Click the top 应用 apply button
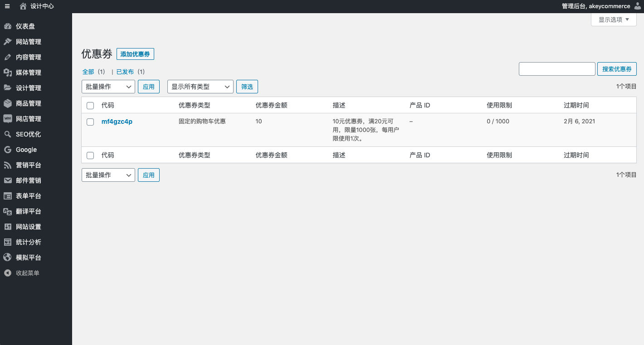The image size is (644, 345). click(x=149, y=87)
